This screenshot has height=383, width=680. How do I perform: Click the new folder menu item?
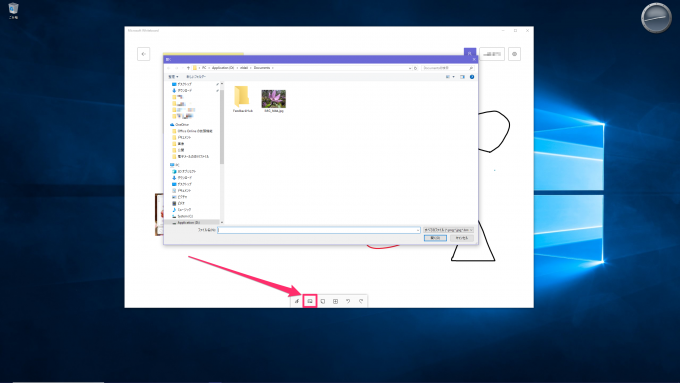pos(196,77)
